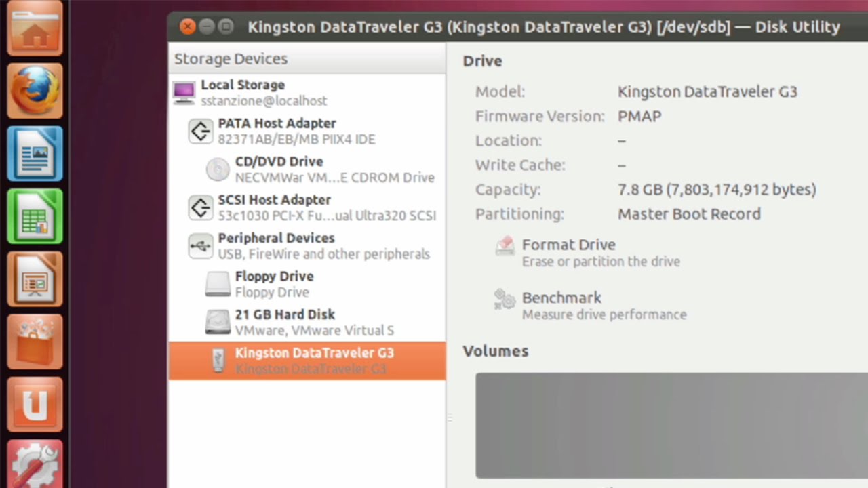Open LibreOffice Impress from the launcher
868x488 pixels.
pos(35,279)
